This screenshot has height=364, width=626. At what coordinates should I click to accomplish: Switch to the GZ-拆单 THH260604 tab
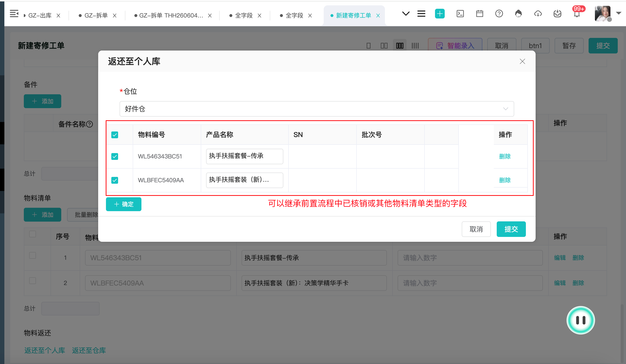171,15
